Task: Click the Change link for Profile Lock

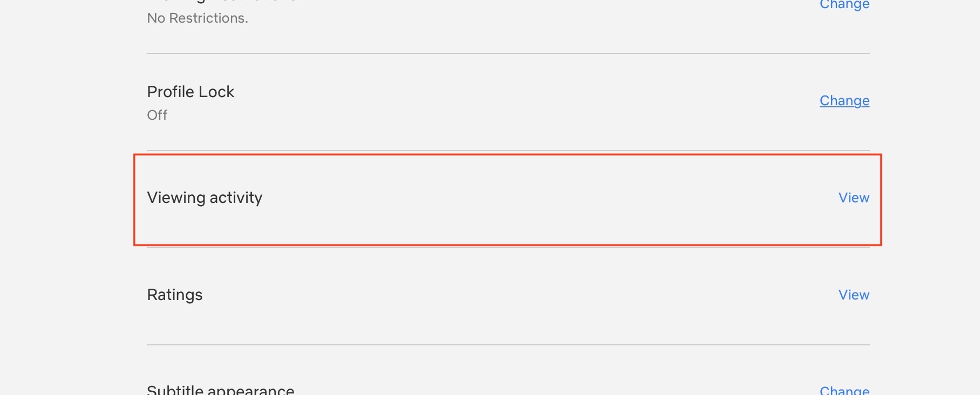Action: 844,101
